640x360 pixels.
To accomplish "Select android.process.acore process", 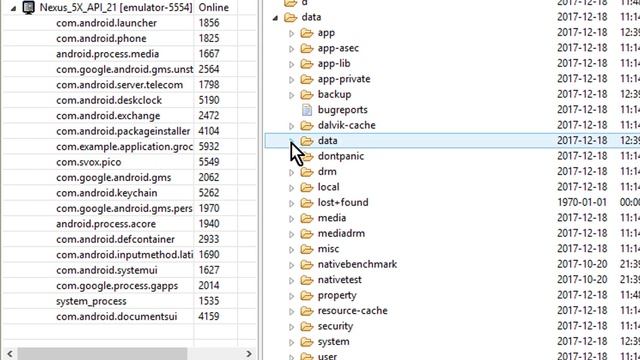I will (x=106, y=224).
